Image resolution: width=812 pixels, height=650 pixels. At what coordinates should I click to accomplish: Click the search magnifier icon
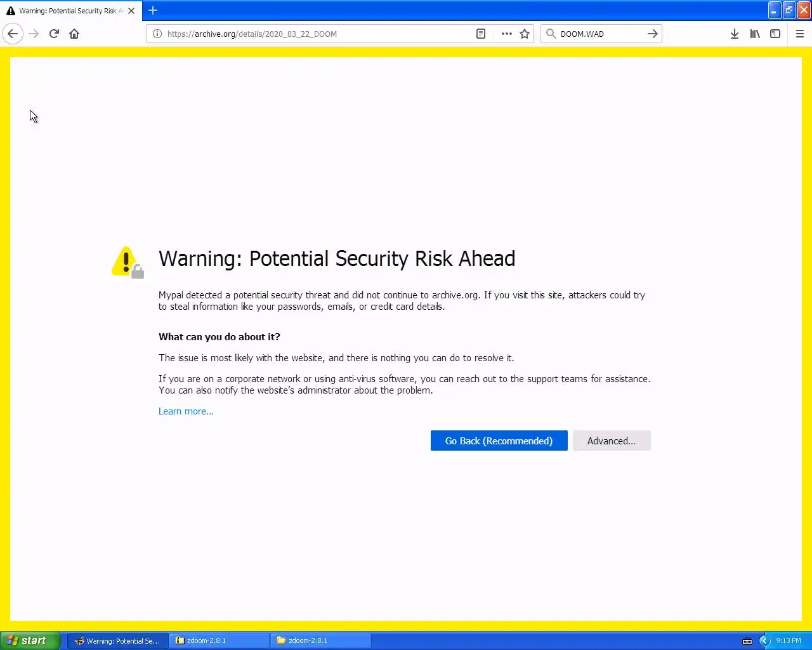point(551,34)
